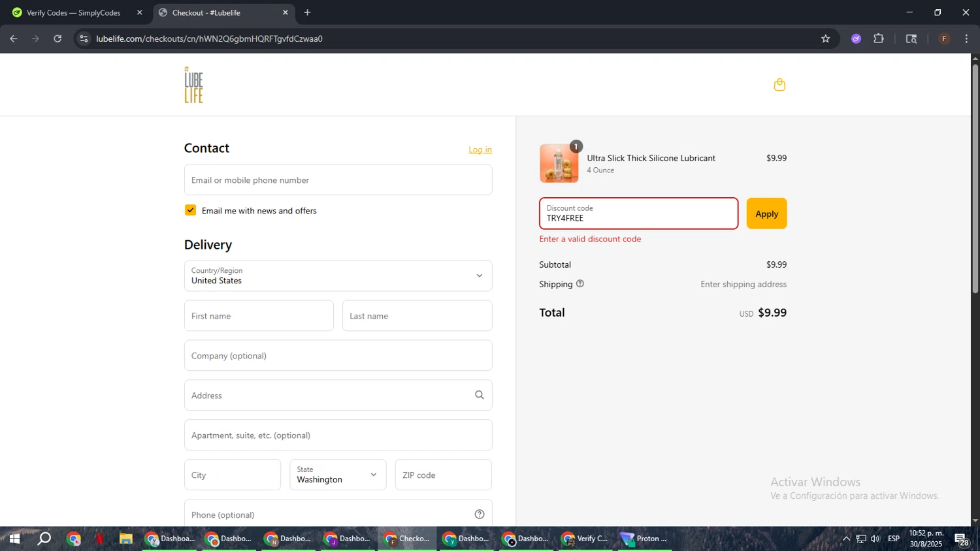Click the address search magnifier icon

(480, 395)
